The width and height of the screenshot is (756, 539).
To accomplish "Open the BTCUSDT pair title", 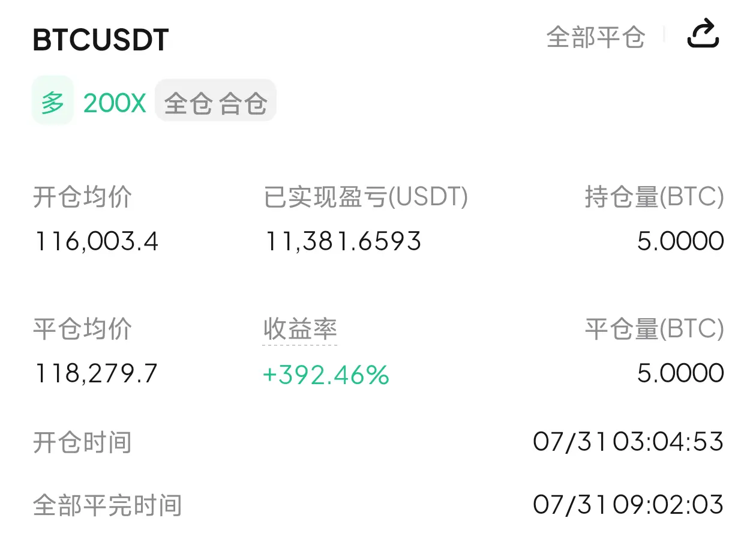I will (101, 40).
